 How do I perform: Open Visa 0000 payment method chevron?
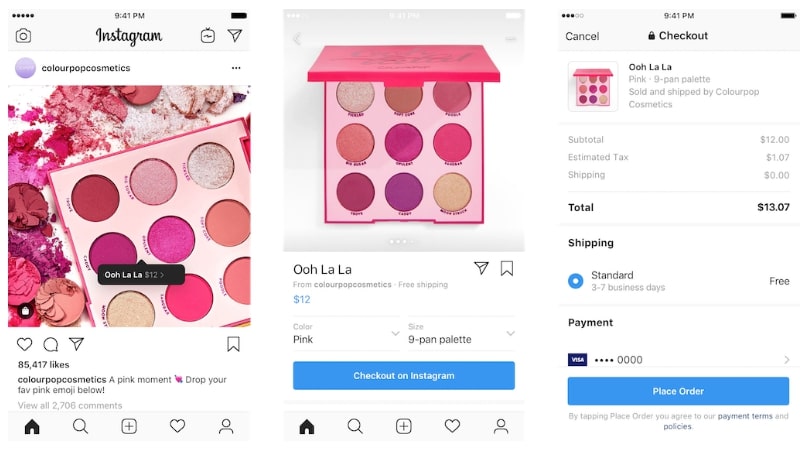(787, 359)
